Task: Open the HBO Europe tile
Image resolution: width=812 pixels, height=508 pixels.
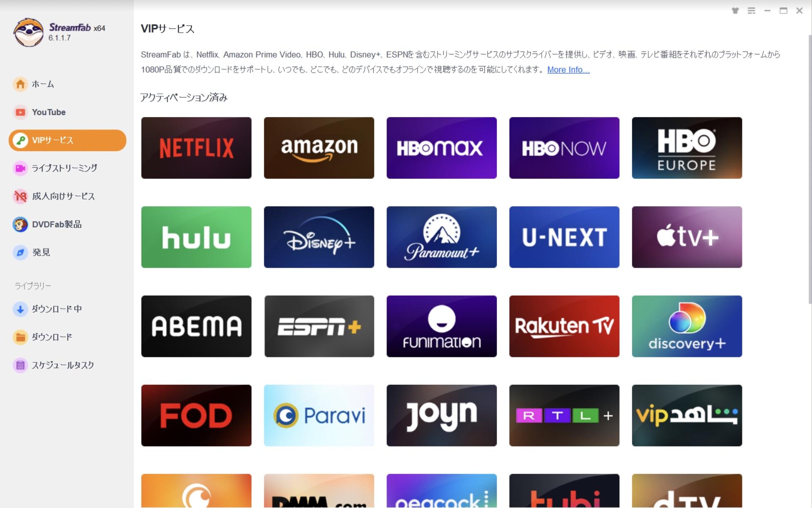Action: tap(687, 148)
